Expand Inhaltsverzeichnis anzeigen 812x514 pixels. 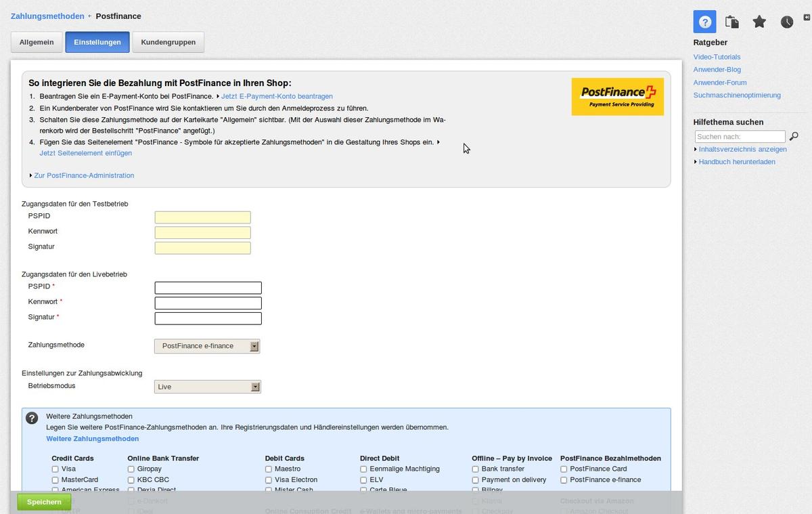(742, 149)
